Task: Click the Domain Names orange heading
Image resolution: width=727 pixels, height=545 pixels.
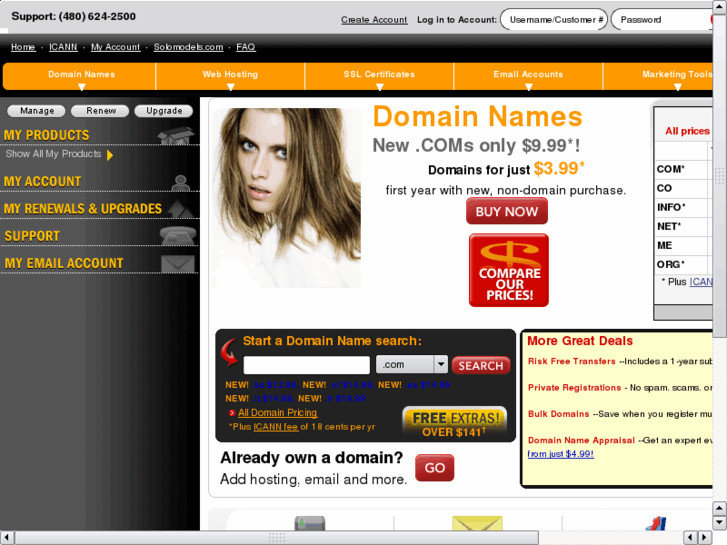Action: coord(478,116)
